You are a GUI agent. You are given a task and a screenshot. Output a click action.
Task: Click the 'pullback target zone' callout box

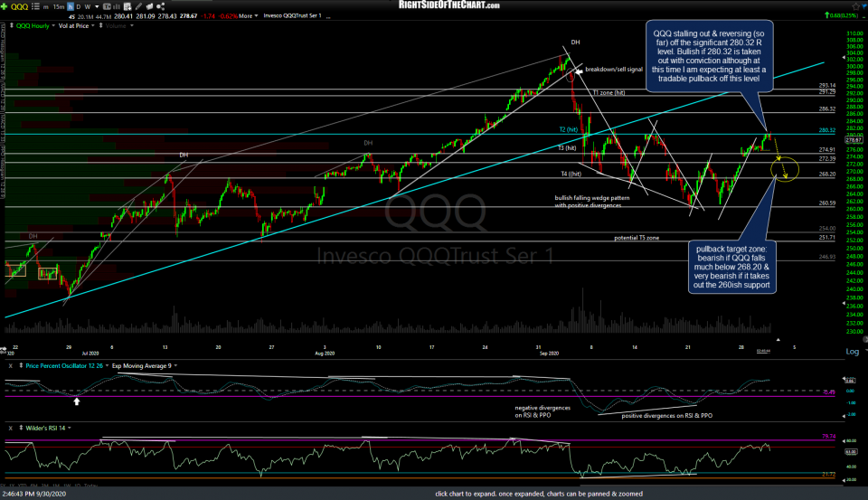[x=731, y=267]
